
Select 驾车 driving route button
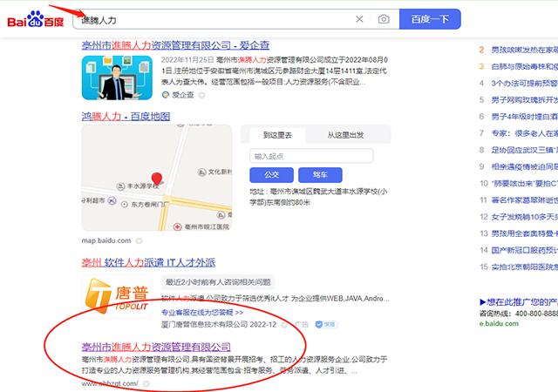click(x=320, y=174)
